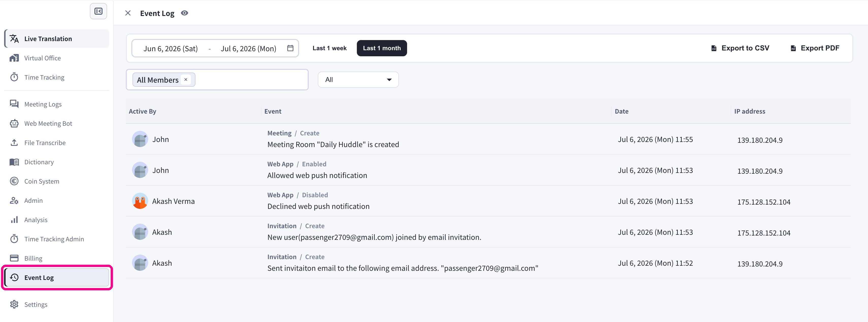Open the calendar picker icon
Viewport: 868px width, 322px height.
[x=290, y=48]
